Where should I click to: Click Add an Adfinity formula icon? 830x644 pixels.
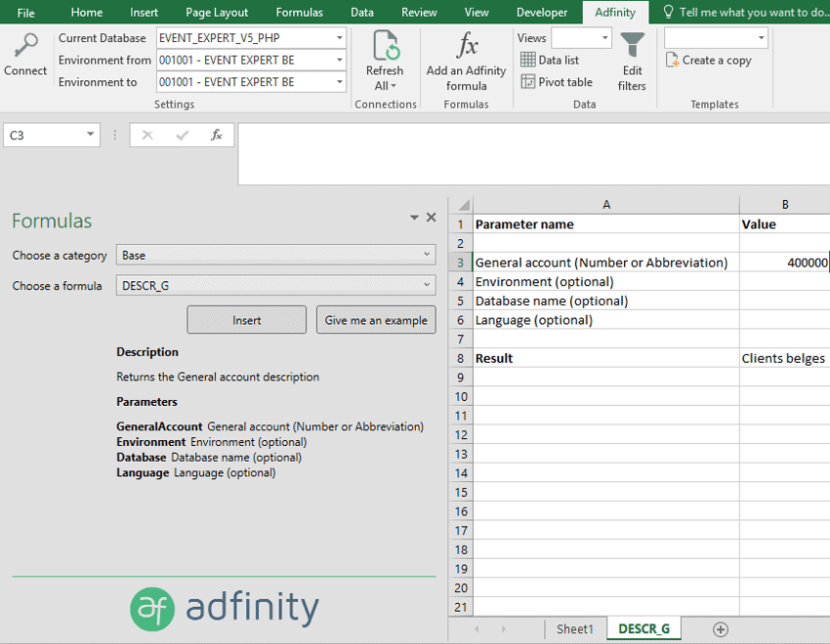467,47
